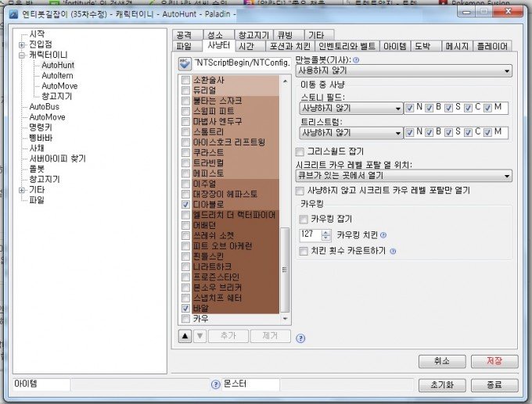Viewport: 532px width, 404px height.
Task: Click help icon next to 치킨 횟수 카운트하기
Action: tap(393, 251)
